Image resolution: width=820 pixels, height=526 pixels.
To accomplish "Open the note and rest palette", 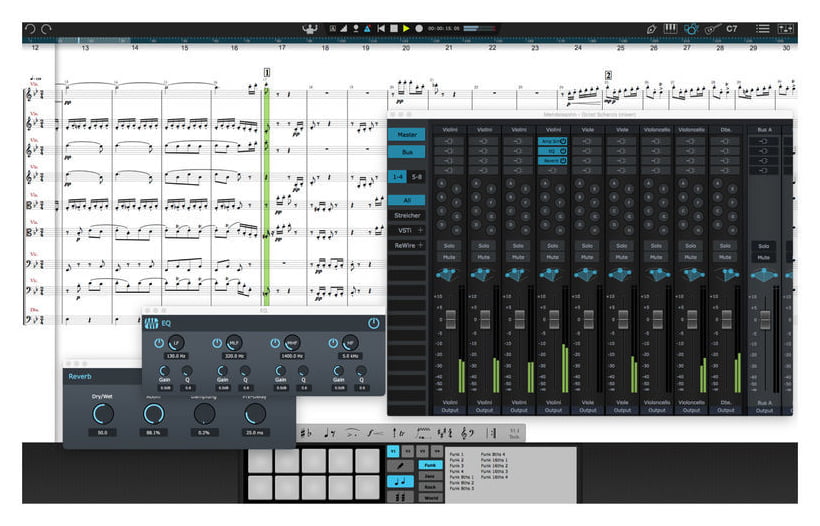I will 329,433.
